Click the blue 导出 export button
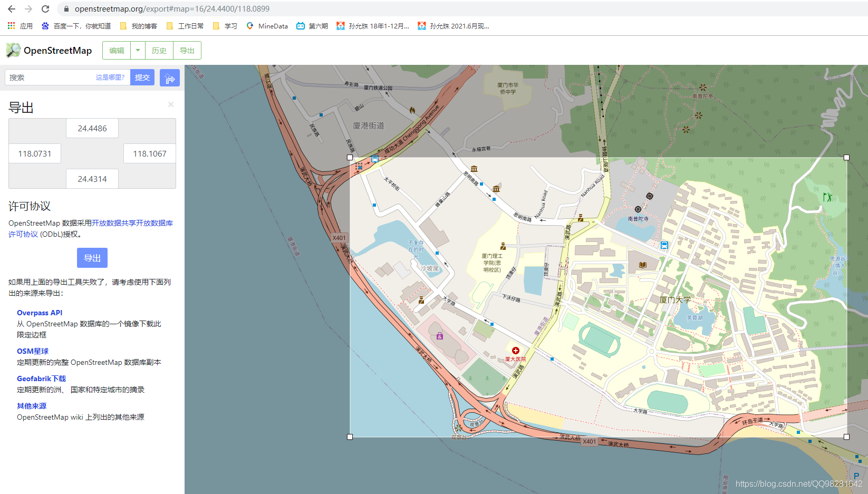This screenshot has height=494, width=868. (x=92, y=258)
